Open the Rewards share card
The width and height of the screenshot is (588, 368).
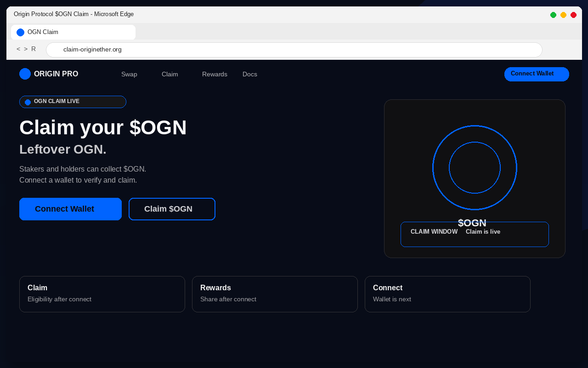pyautogui.click(x=275, y=294)
